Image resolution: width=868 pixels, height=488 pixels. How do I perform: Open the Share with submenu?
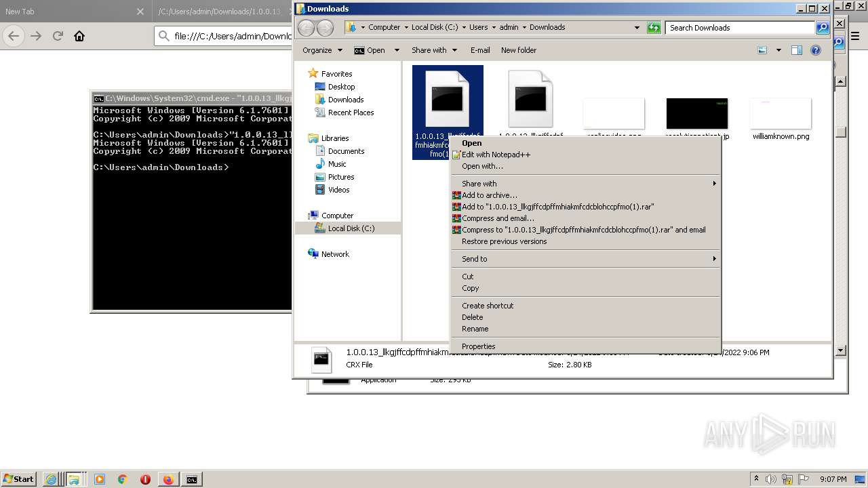585,184
